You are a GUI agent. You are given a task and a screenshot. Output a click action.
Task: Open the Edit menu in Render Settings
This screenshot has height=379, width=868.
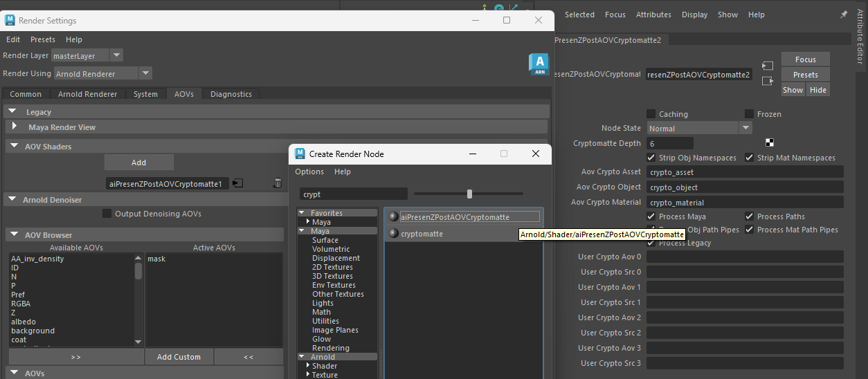(x=13, y=39)
